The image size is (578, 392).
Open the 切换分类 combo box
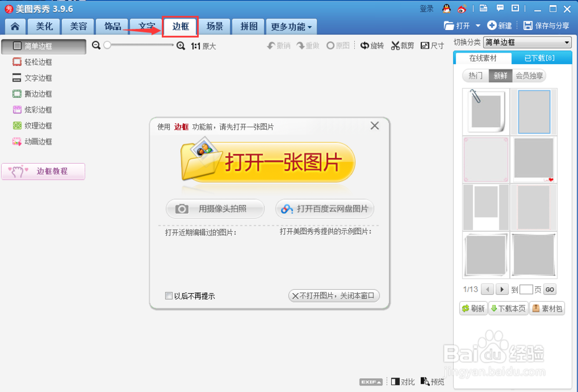tap(527, 42)
